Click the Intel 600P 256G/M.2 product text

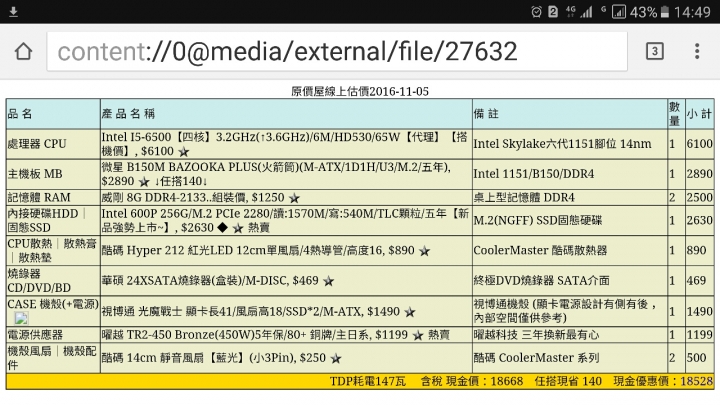pos(285,220)
